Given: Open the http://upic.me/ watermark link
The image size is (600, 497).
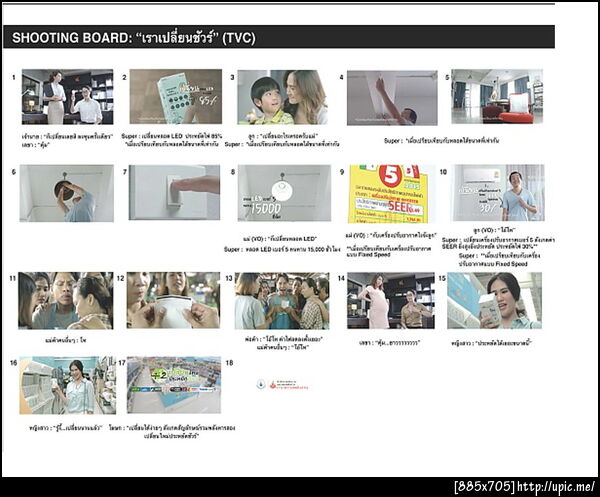Looking at the screenshot, I should 556,487.
